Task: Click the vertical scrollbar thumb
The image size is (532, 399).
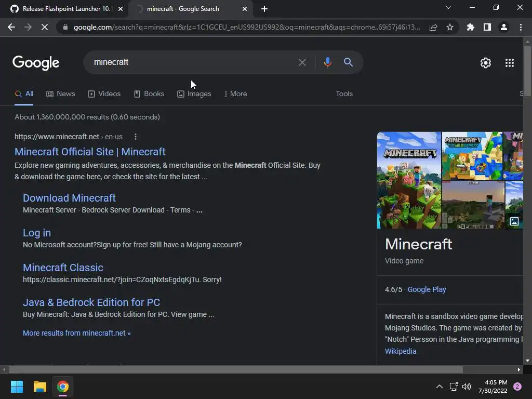Action: click(527, 71)
